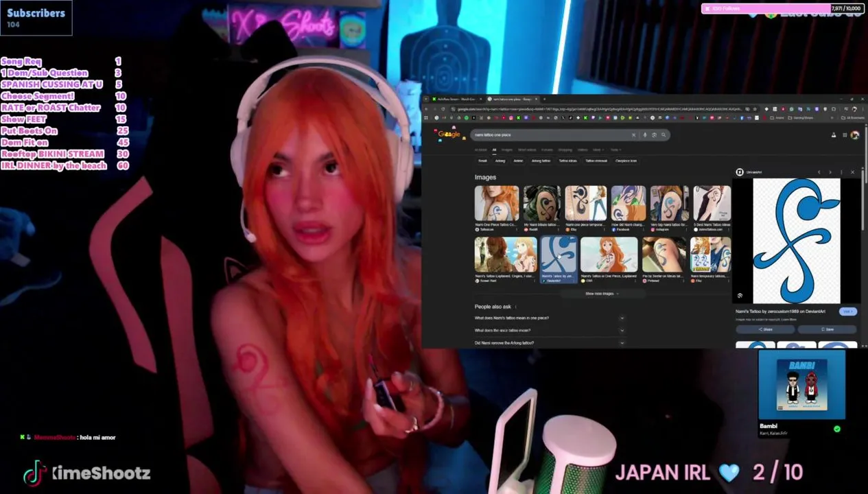
Task: Open Nami One Piece Tattoo first thumbnail
Action: click(x=497, y=203)
